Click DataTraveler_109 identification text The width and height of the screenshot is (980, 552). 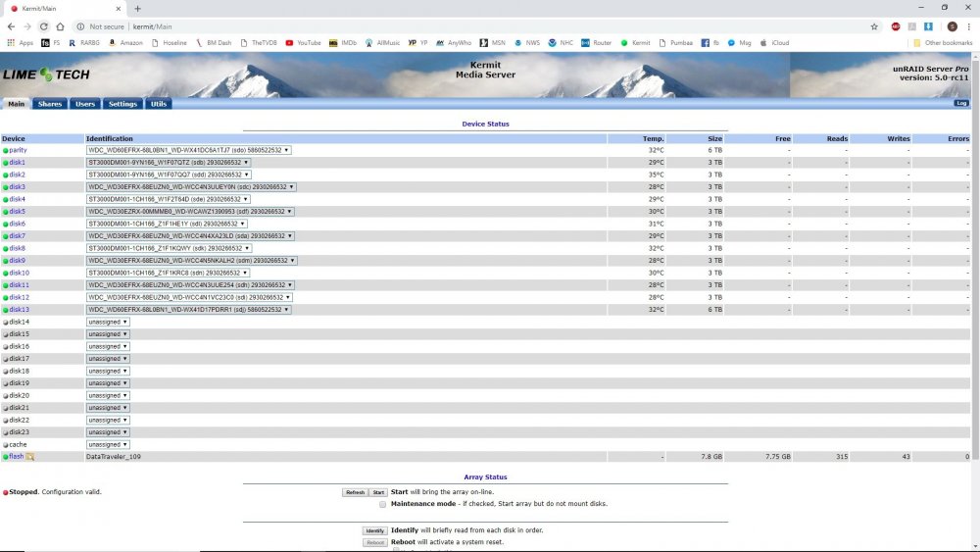pos(113,457)
